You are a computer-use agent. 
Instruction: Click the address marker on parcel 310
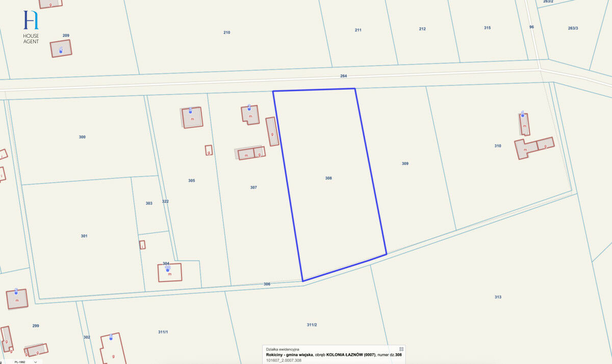[522, 115]
